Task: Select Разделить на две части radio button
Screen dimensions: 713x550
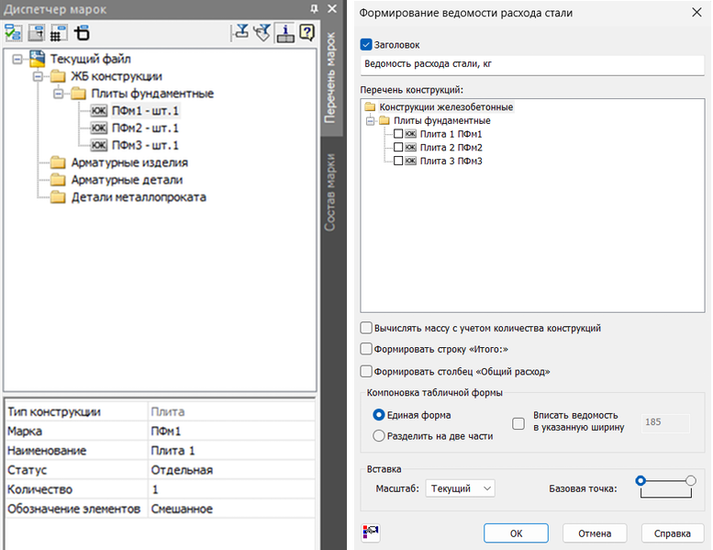Action: click(x=378, y=436)
